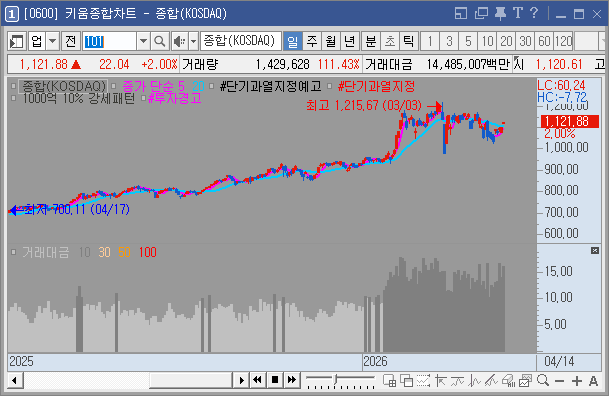Choose interval 60 button

544,41
